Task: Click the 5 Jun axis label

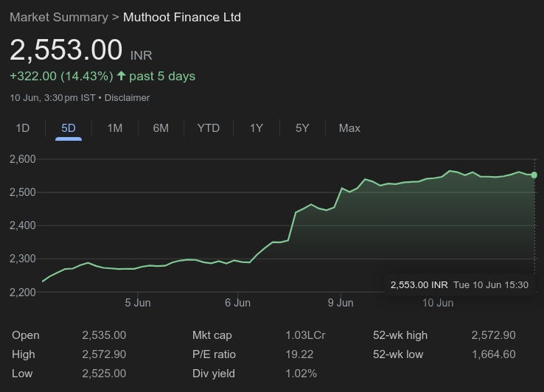Action: pos(138,303)
